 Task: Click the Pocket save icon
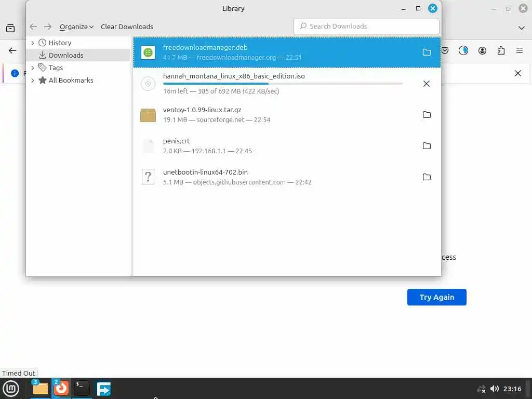point(445,50)
